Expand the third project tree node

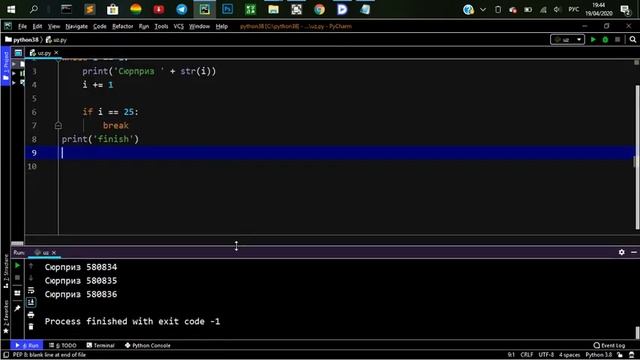coord(14,83)
